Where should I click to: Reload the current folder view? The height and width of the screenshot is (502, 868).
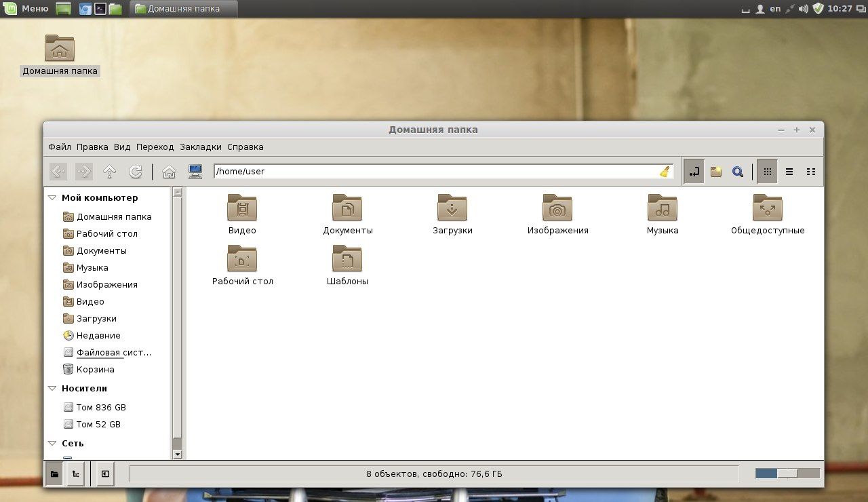[135, 172]
